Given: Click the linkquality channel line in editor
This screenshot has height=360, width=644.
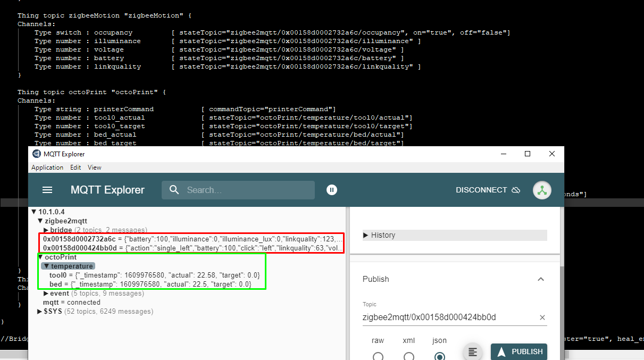Looking at the screenshot, I should (x=228, y=66).
